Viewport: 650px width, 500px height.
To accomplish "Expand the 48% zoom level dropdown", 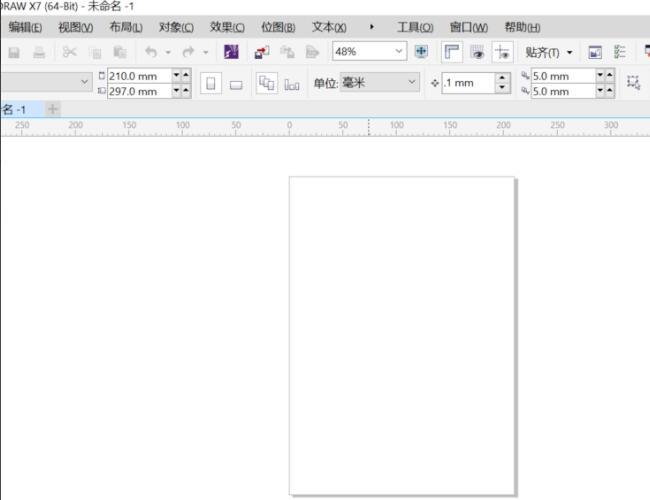I will click(399, 51).
